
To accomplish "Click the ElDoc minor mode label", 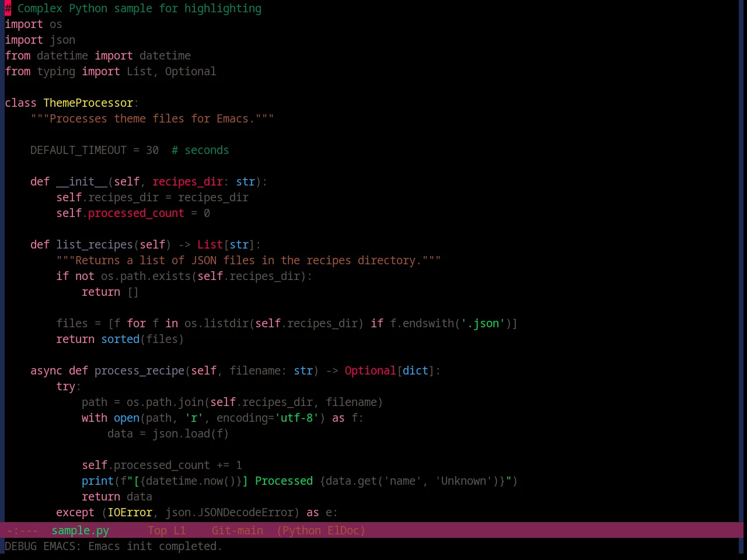I will [344, 530].
